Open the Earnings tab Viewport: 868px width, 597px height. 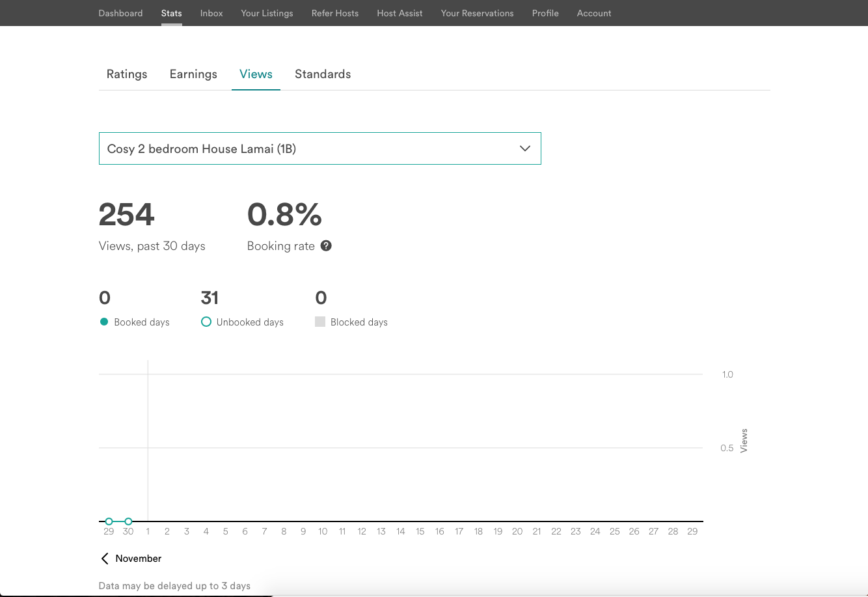(193, 74)
